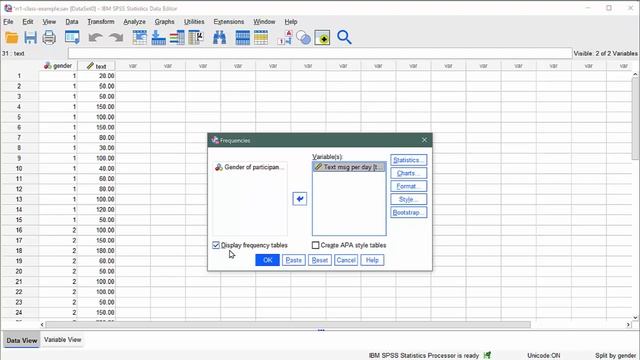Open the Window menu

264,22
